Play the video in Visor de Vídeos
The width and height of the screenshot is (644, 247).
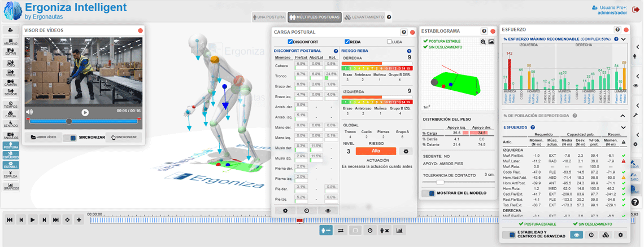click(85, 112)
